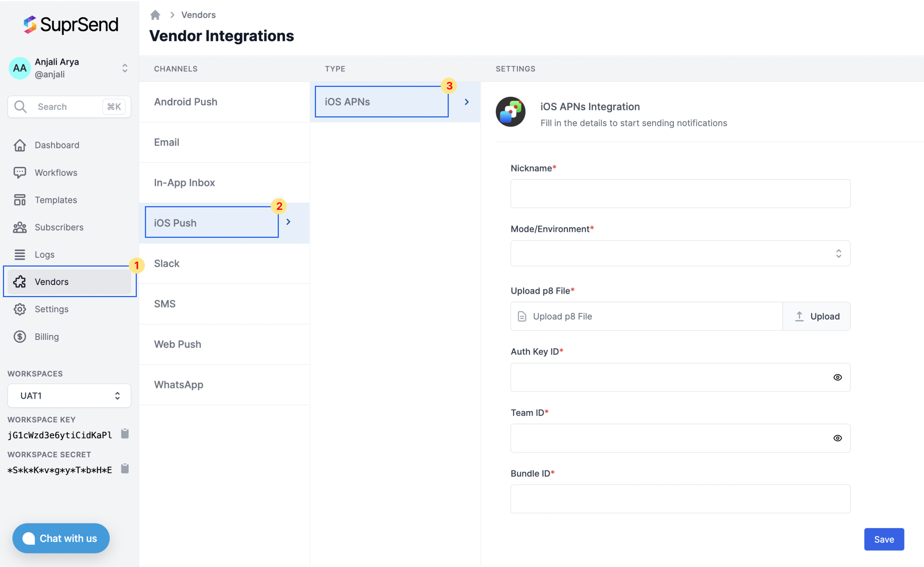Click Upload for the p8 file
The width and height of the screenshot is (924, 567).
pyautogui.click(x=816, y=316)
